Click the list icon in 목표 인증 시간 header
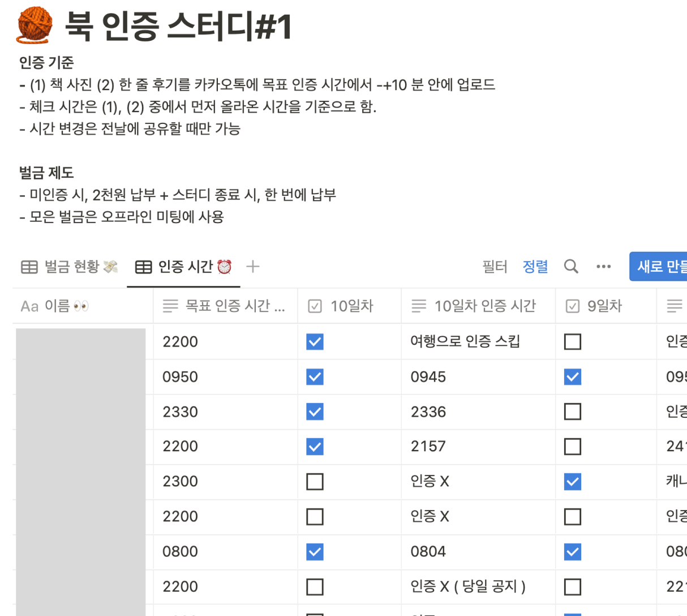Image resolution: width=687 pixels, height=616 pixels. pos(170,306)
